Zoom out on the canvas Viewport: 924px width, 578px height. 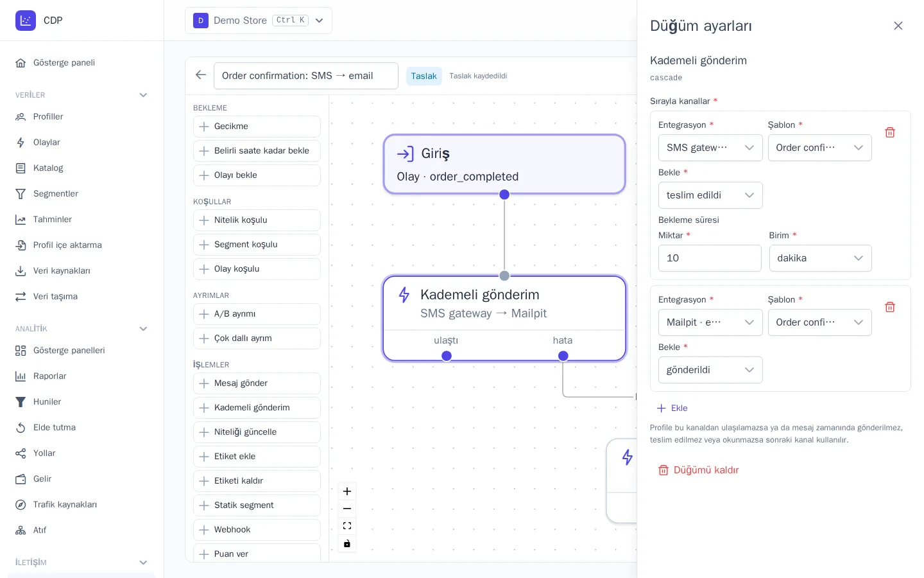click(347, 509)
